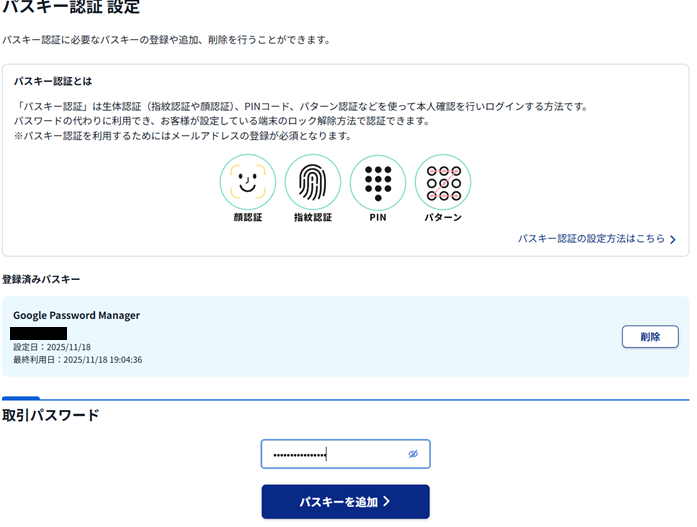Screen dimensions: 697x527
Task: Click the パターン label text
Action: click(x=443, y=217)
